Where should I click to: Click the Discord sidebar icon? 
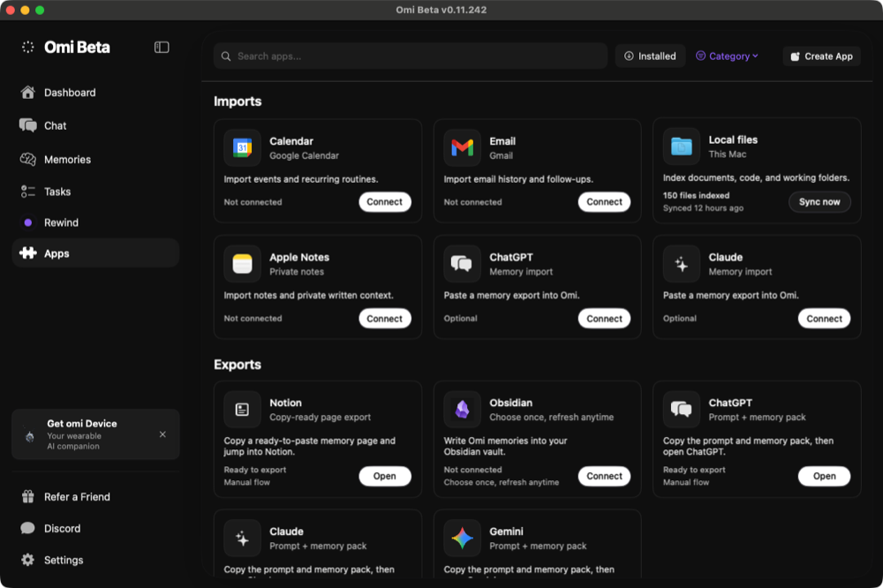point(27,528)
